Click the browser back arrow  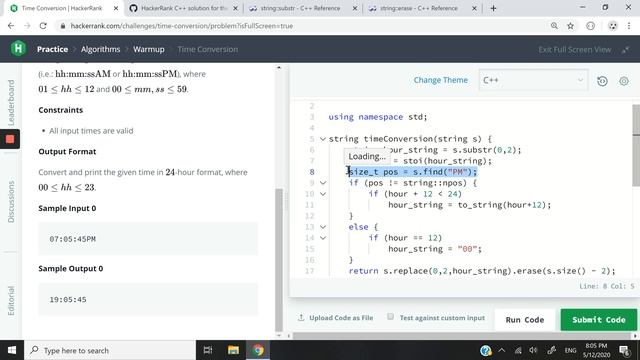pyautogui.click(x=11, y=26)
